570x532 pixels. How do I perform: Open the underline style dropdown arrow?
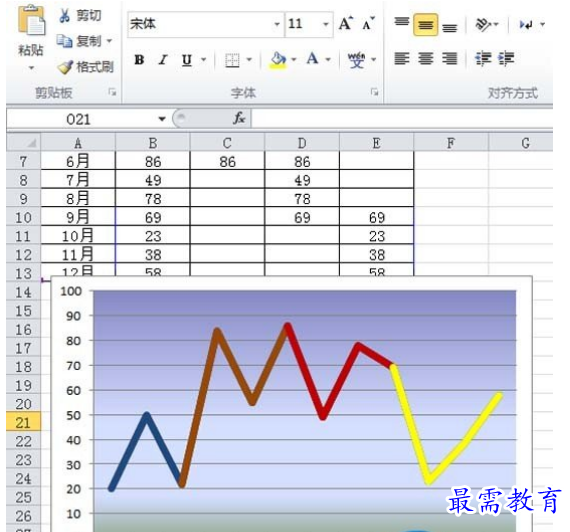(x=204, y=59)
